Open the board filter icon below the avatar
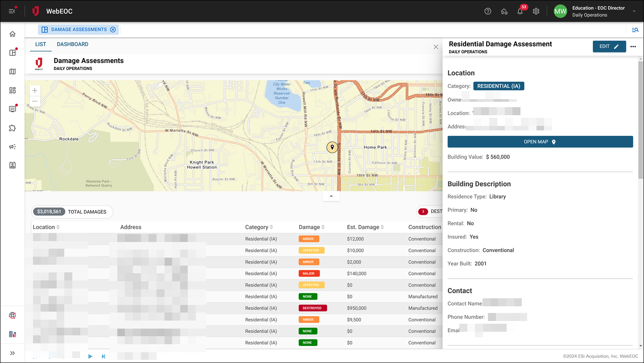The image size is (644, 363). click(x=635, y=29)
